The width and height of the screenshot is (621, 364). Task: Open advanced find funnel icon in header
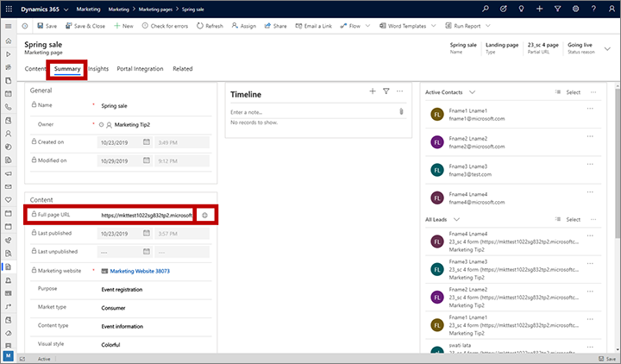558,9
